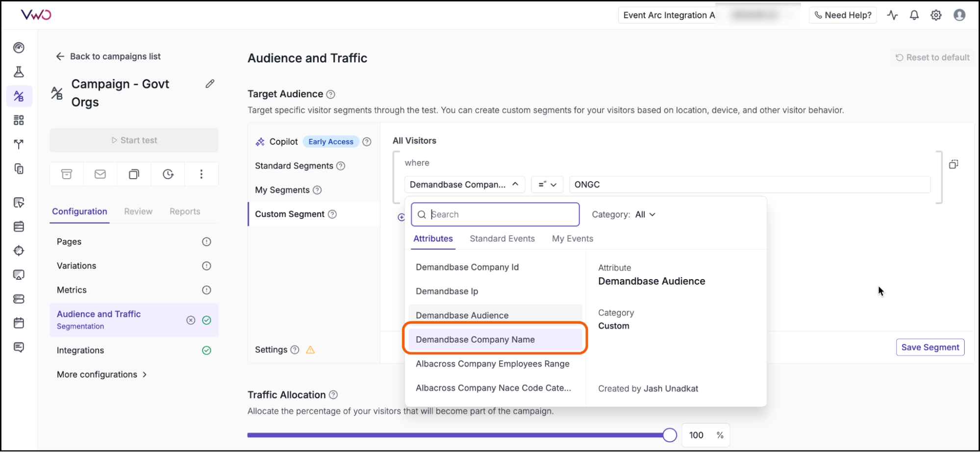Open the settings gear icon
This screenshot has height=452, width=980.
pos(936,15)
